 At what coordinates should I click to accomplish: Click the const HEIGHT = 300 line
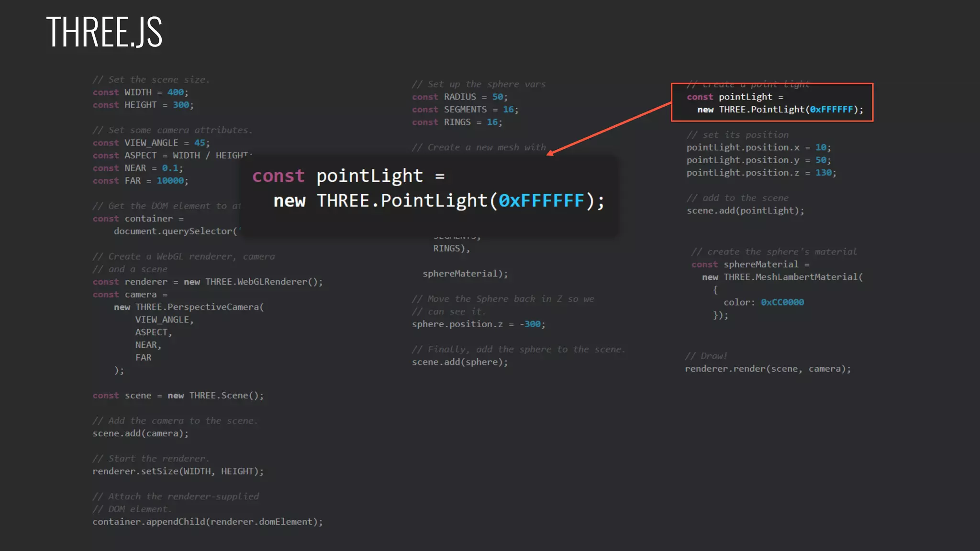pos(143,105)
